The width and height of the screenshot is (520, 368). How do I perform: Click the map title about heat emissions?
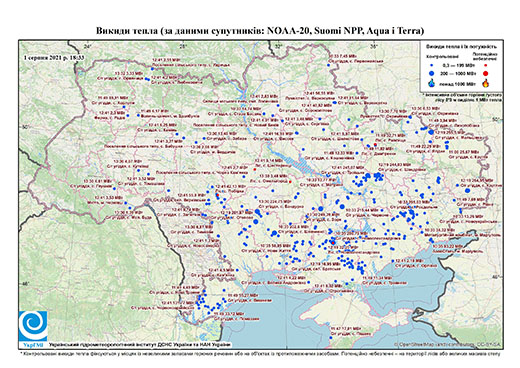(x=260, y=31)
